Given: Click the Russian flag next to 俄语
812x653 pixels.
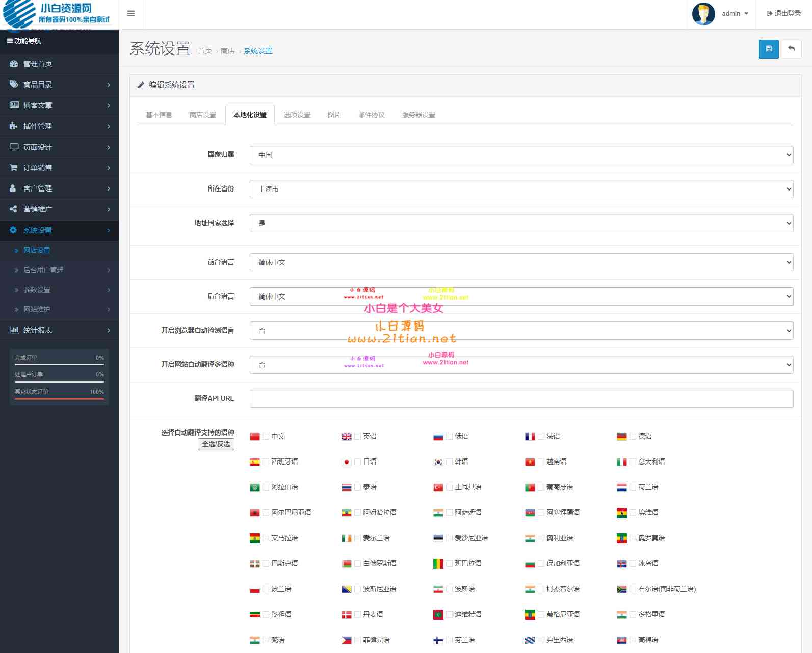Looking at the screenshot, I should [x=438, y=437].
